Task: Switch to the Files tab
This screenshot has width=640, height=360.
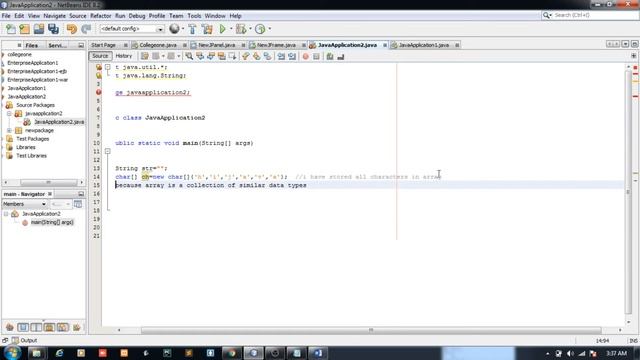Action: (x=31, y=45)
